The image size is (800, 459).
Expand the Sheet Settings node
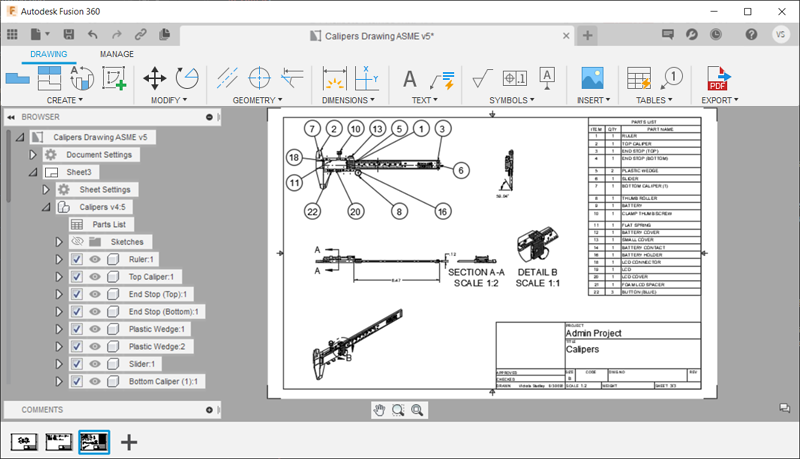click(46, 190)
